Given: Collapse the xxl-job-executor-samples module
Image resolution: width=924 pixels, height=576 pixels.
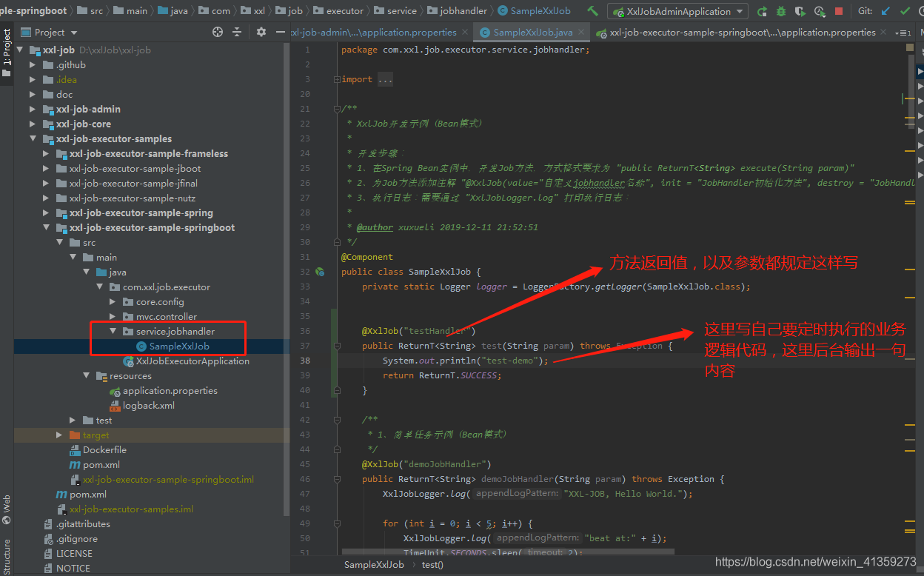Looking at the screenshot, I should pyautogui.click(x=33, y=139).
